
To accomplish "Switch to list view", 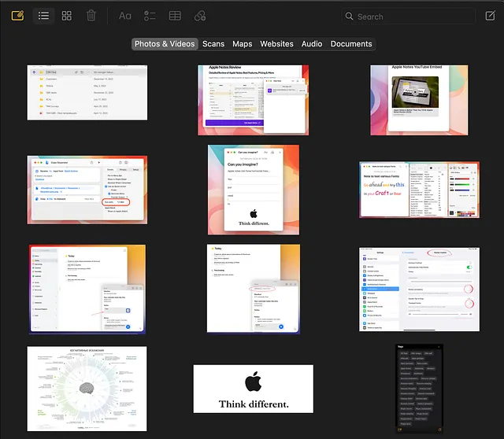I will click(x=43, y=16).
